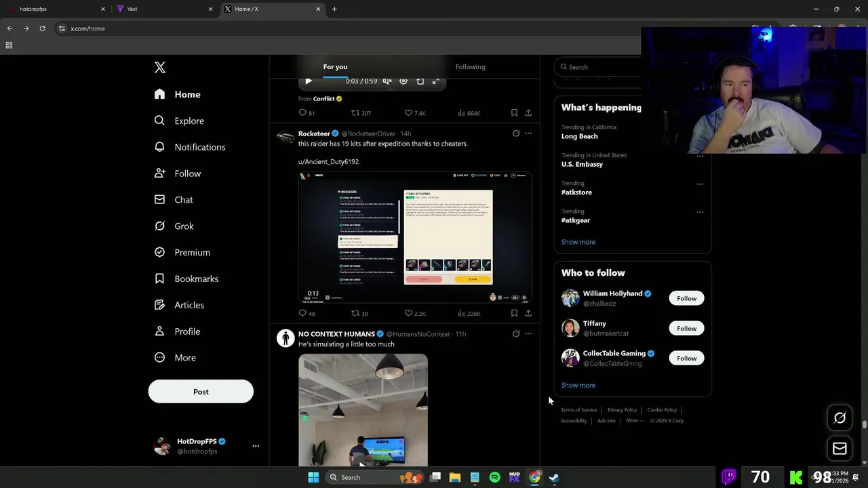Open Rocketeer's profile avatar
This screenshot has height=488, width=868.
click(x=285, y=138)
